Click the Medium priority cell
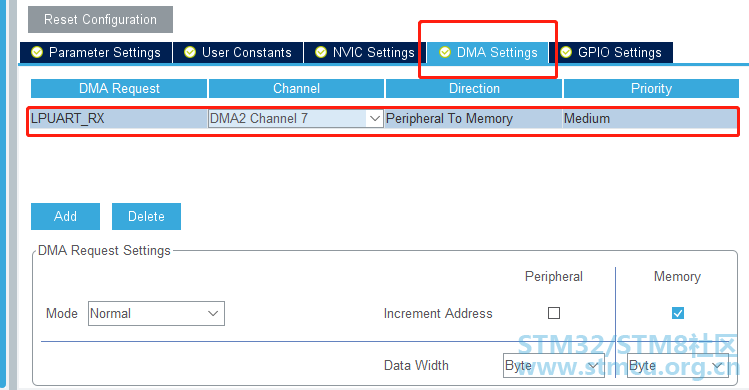Viewport: 749px width, 390px height. click(x=650, y=119)
